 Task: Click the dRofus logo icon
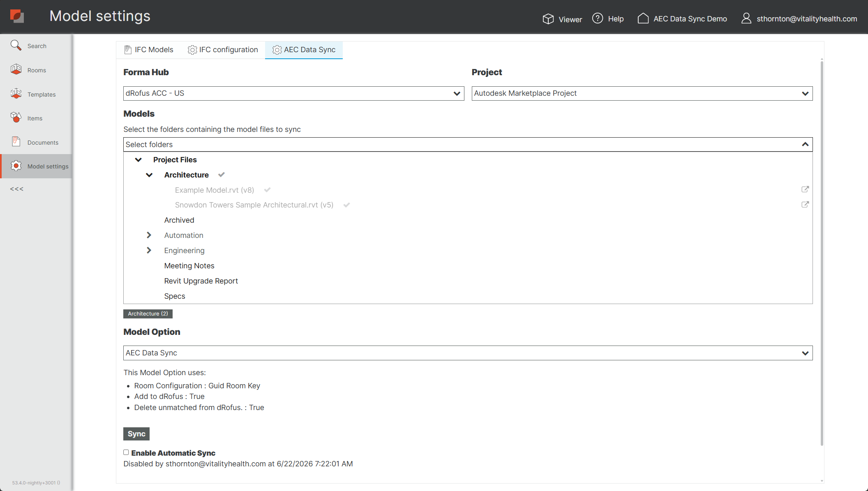tap(17, 16)
